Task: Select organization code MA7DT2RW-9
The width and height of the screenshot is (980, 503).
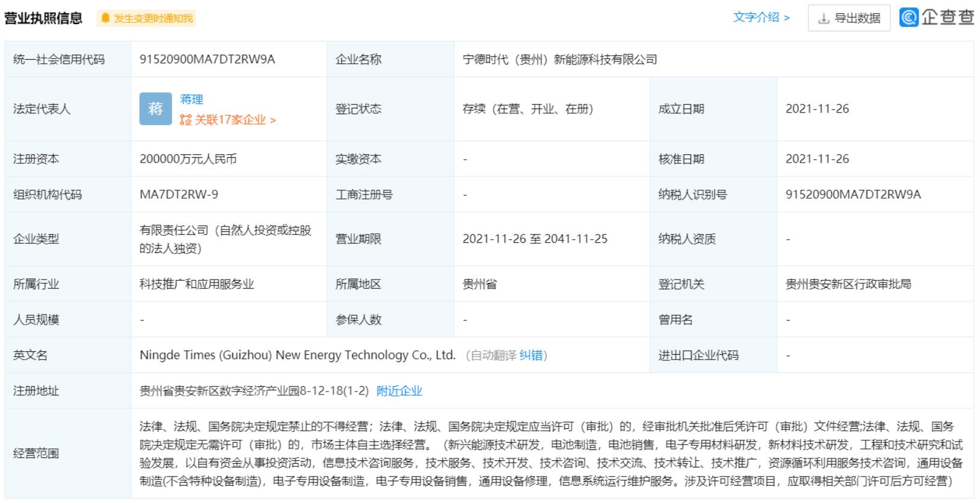Action: [x=179, y=195]
